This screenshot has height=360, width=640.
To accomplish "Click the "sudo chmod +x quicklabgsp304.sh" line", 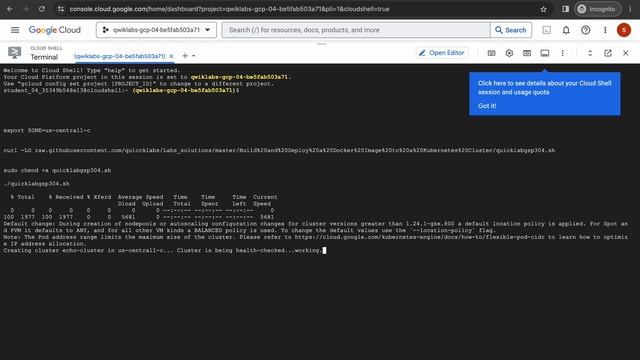I will (x=57, y=171).
